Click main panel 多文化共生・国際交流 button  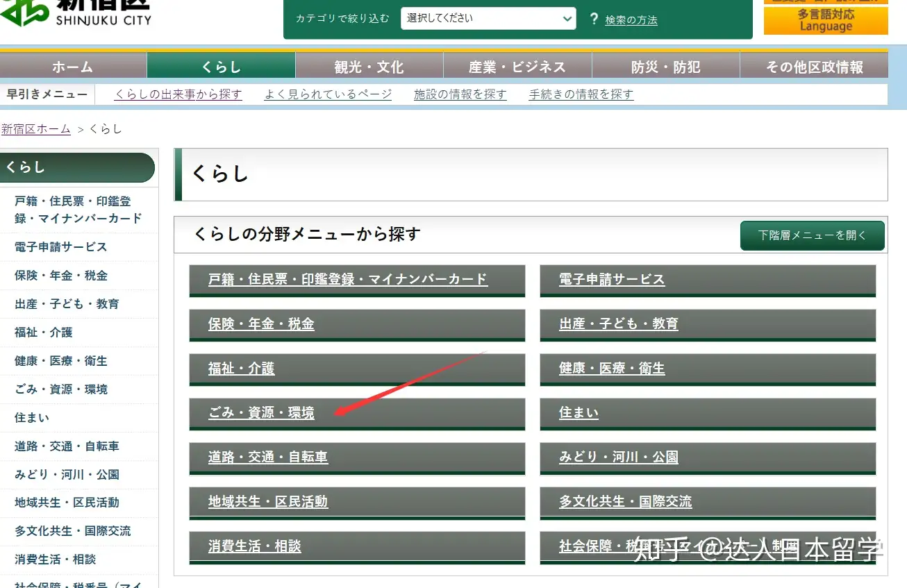pyautogui.click(x=708, y=503)
